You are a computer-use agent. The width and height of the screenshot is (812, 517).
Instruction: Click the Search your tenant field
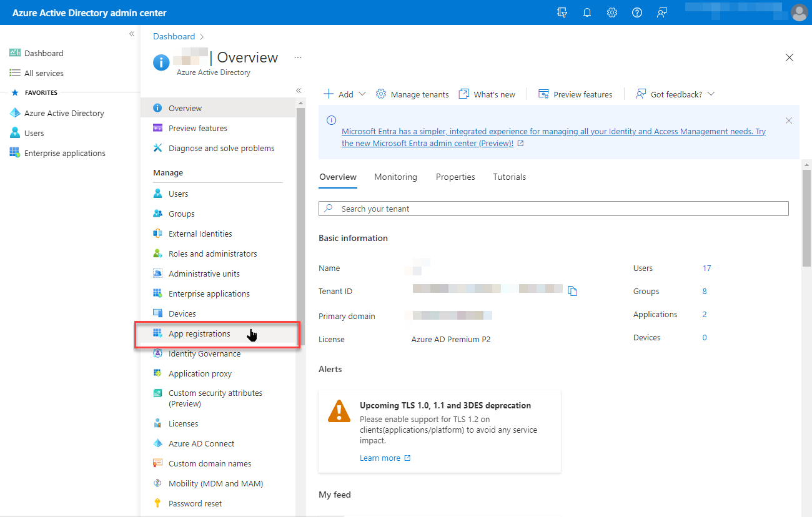[553, 209]
